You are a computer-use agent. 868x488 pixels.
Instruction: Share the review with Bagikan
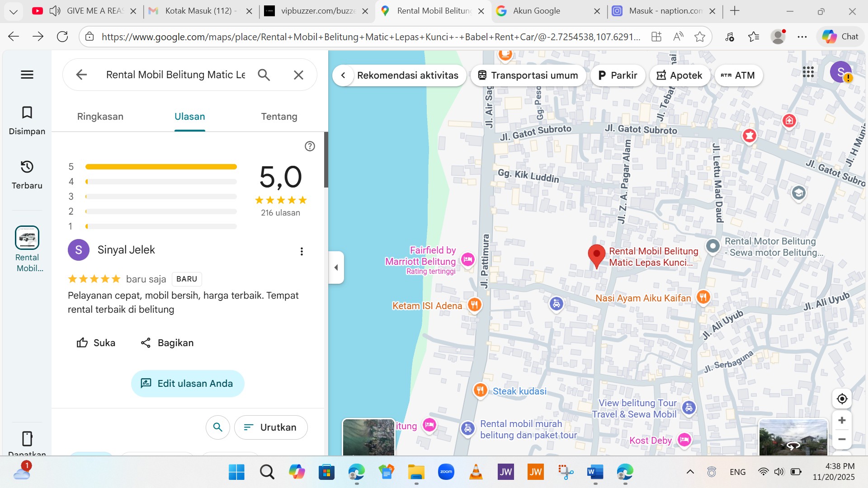pyautogui.click(x=167, y=343)
